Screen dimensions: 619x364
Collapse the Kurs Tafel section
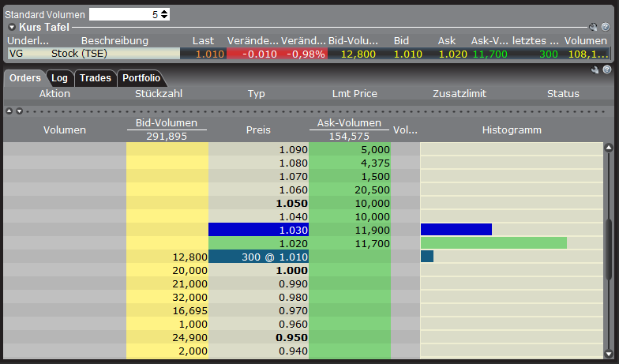click(11, 27)
